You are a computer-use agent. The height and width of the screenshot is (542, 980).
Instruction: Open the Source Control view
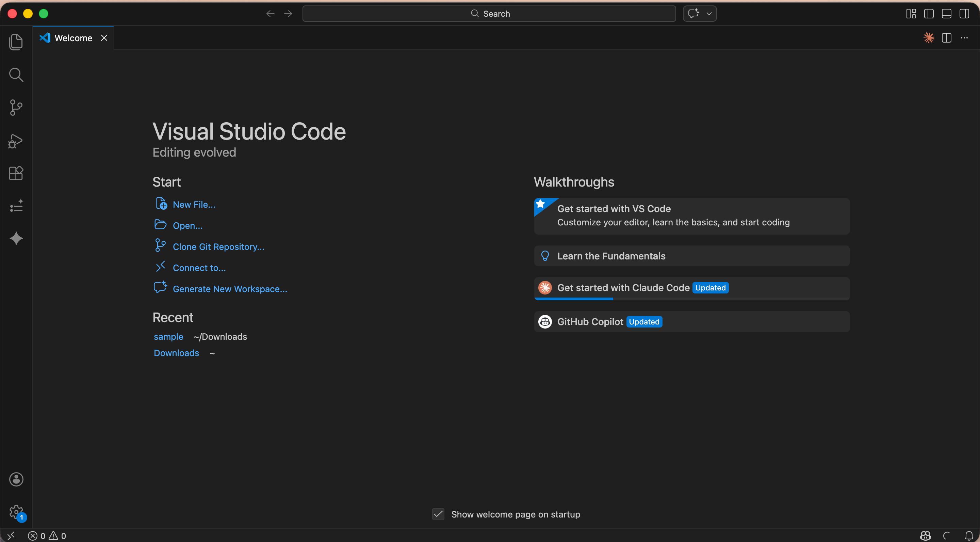(16, 108)
